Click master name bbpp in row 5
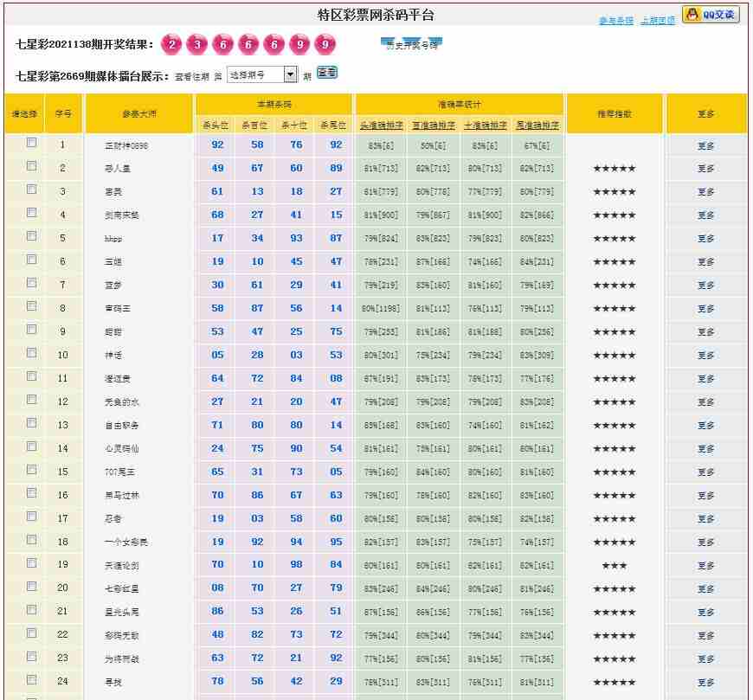 coord(113,239)
